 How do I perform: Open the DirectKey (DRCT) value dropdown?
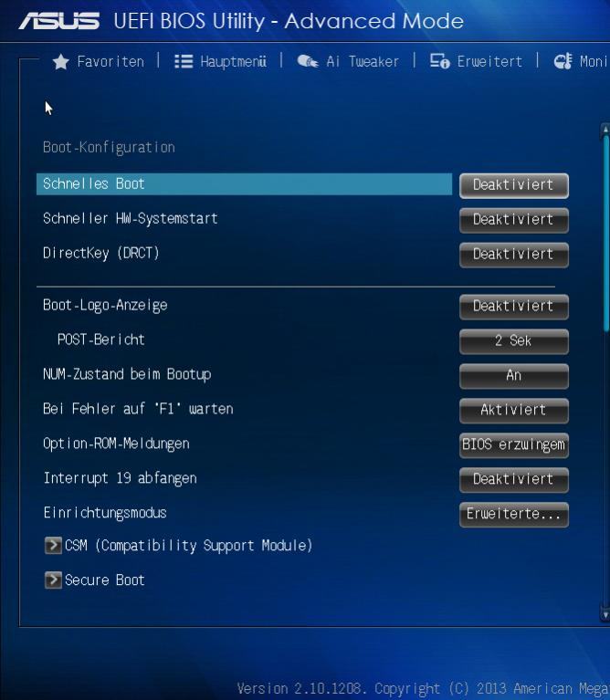coord(513,255)
